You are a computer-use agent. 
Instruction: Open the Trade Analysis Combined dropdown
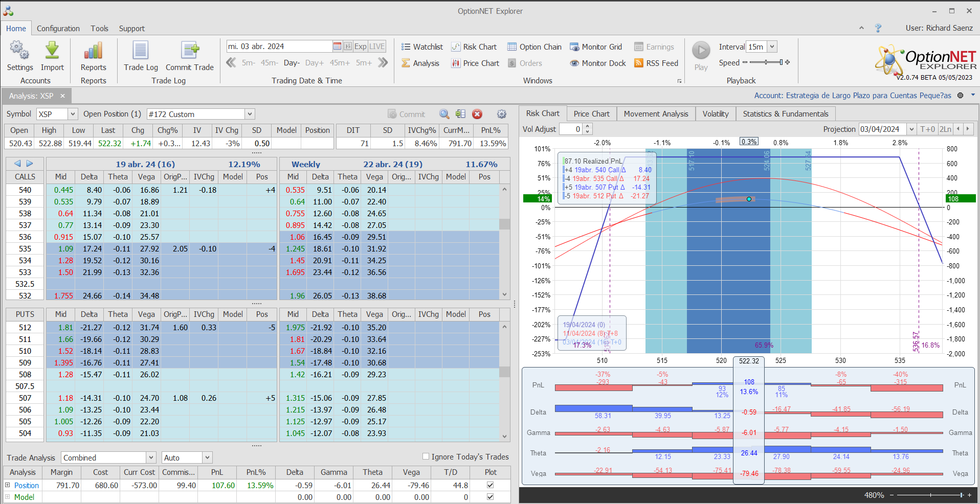[x=151, y=458]
